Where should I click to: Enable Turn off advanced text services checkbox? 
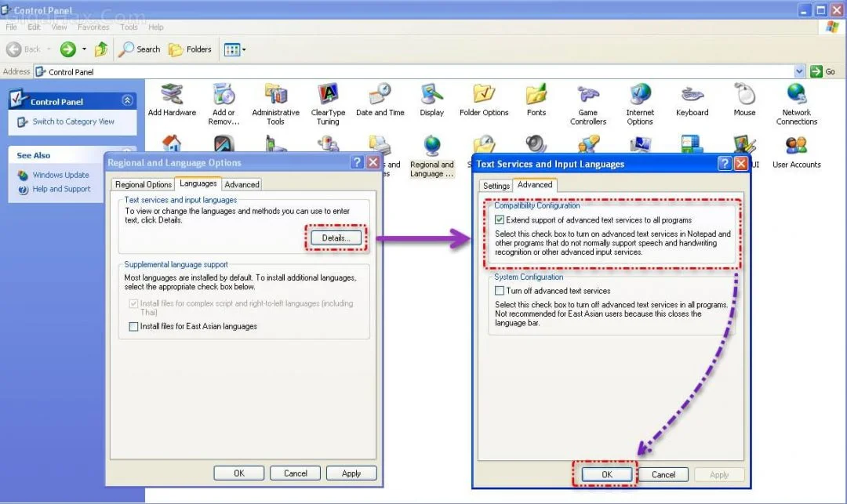tap(500, 291)
